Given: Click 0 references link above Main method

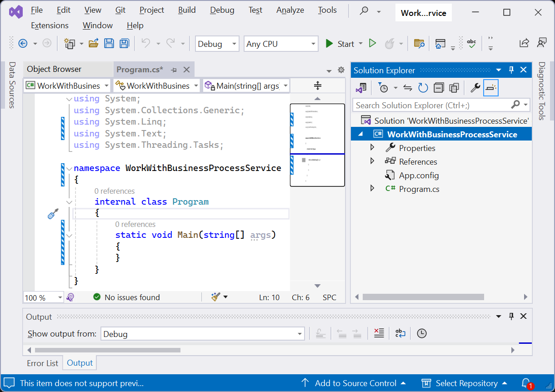Looking at the screenshot, I should click(135, 224).
